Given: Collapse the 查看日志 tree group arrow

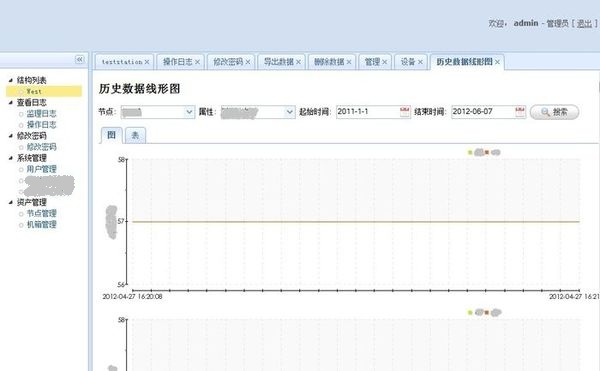Looking at the screenshot, I should point(11,103).
